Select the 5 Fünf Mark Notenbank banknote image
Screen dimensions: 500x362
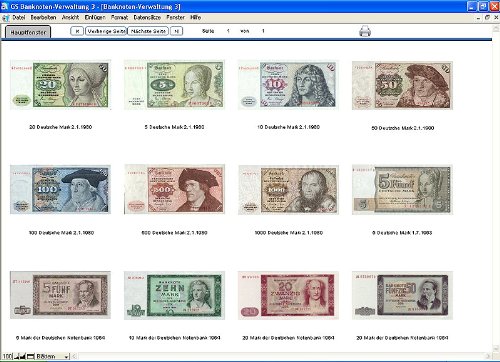pos(60,295)
